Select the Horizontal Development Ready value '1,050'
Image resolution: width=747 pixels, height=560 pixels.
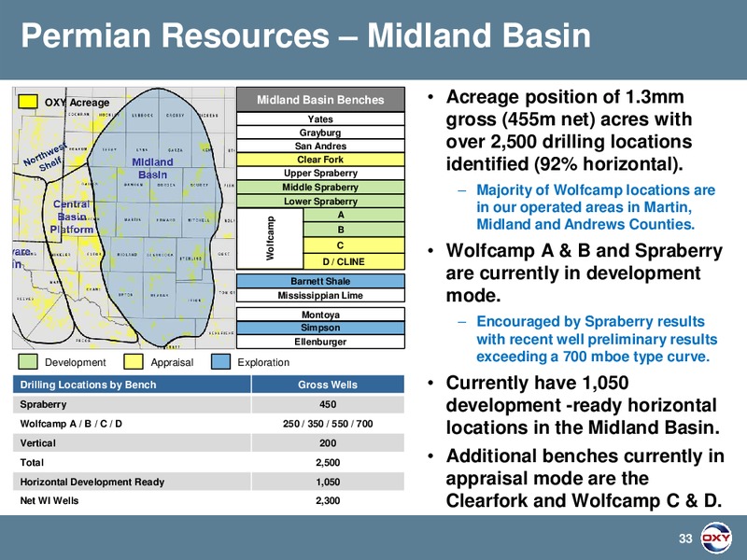click(328, 482)
